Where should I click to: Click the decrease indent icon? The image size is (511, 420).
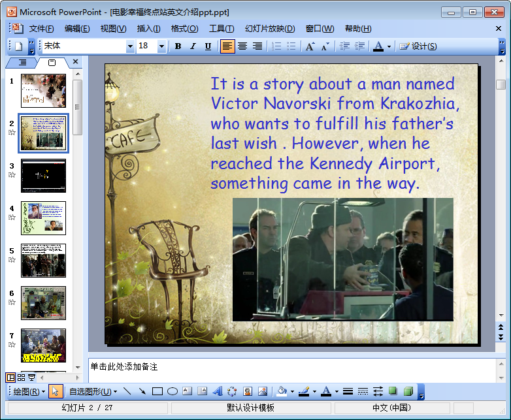(x=344, y=46)
